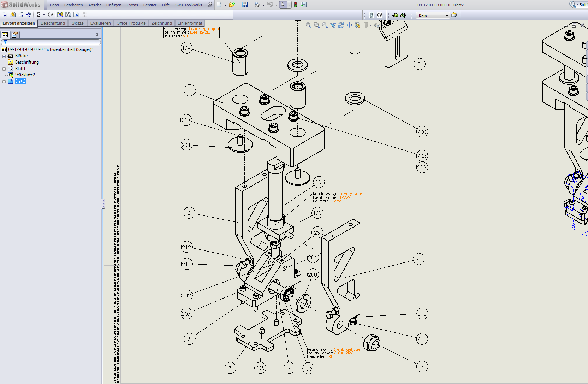Select Stückliste2 in the feature tree
The width and height of the screenshot is (588, 384).
[25, 75]
